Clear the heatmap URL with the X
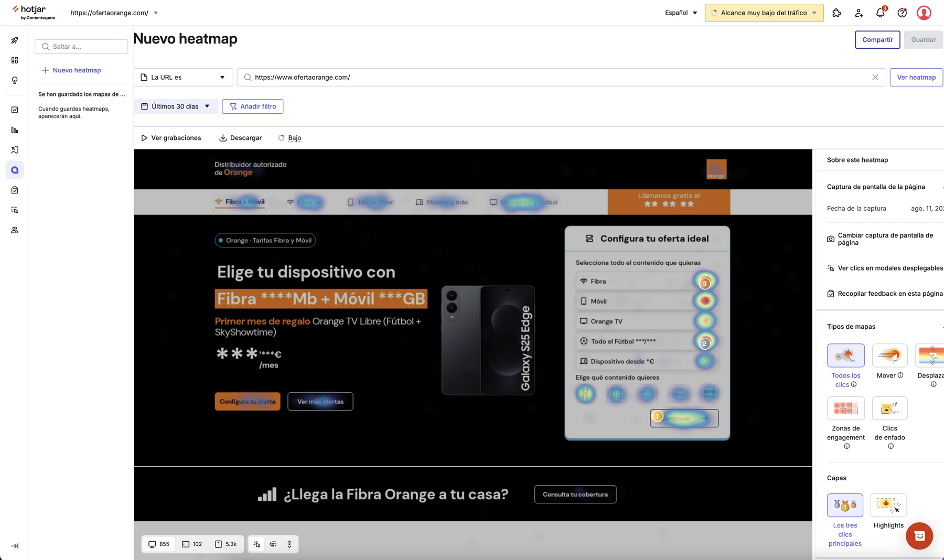The image size is (944, 560). point(875,77)
